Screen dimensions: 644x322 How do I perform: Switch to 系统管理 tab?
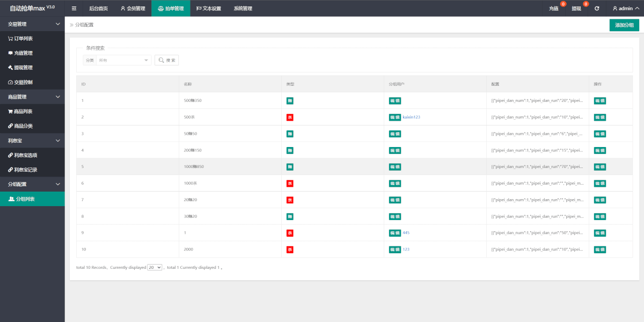(x=243, y=9)
